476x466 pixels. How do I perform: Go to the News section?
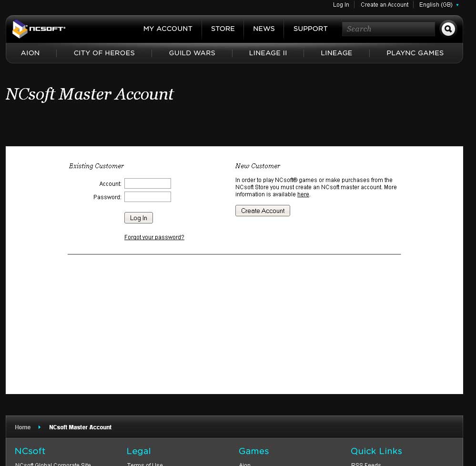[x=264, y=29]
